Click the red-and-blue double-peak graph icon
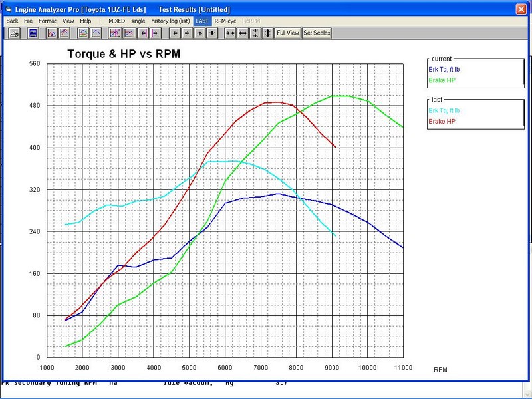The width and height of the screenshot is (532, 399). click(x=52, y=33)
